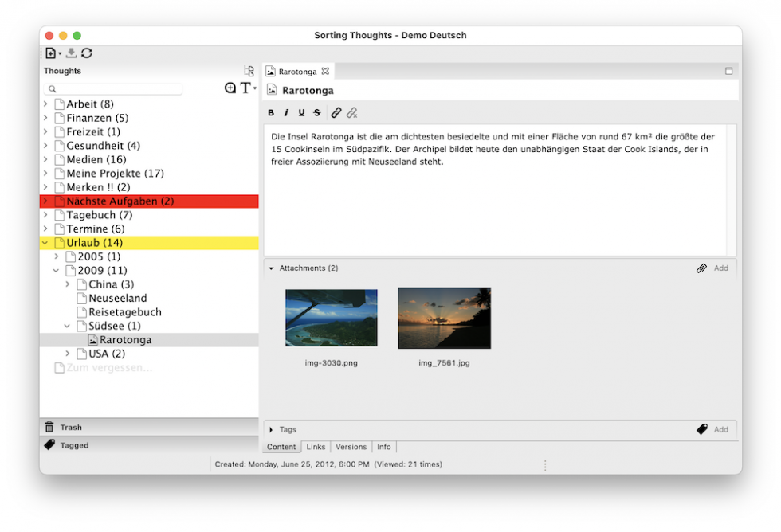
Task: Click the refresh/sync icon in the toolbar
Action: point(87,53)
